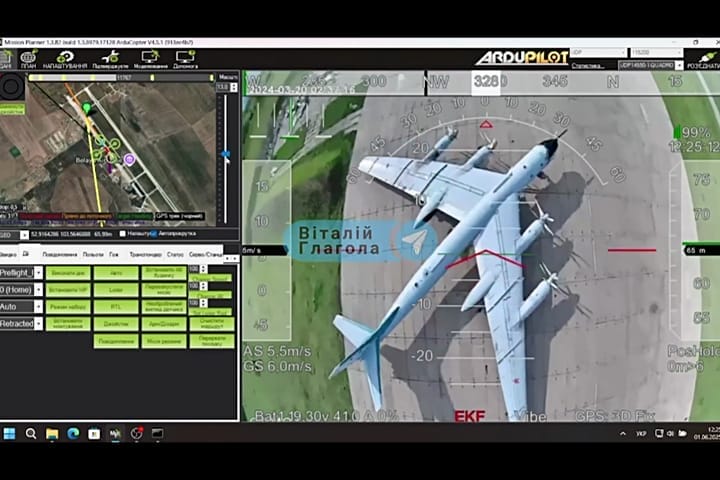Open Windows taskbar search
This screenshot has height=480, width=720.
point(31,433)
